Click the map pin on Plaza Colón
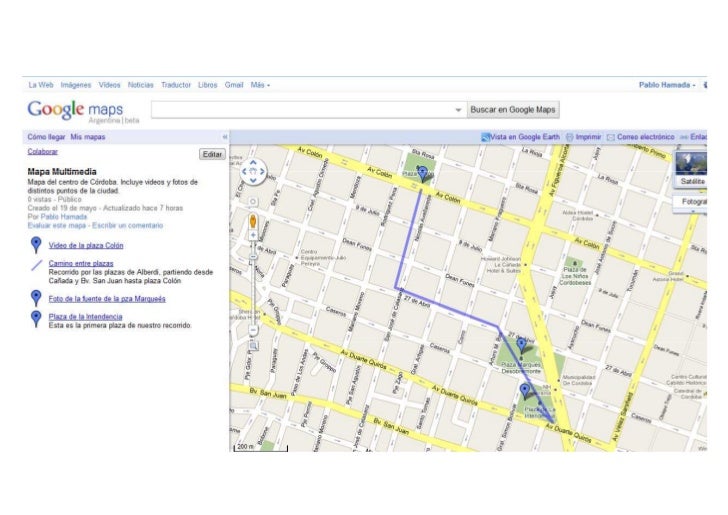This screenshot has width=728, height=515. click(422, 174)
